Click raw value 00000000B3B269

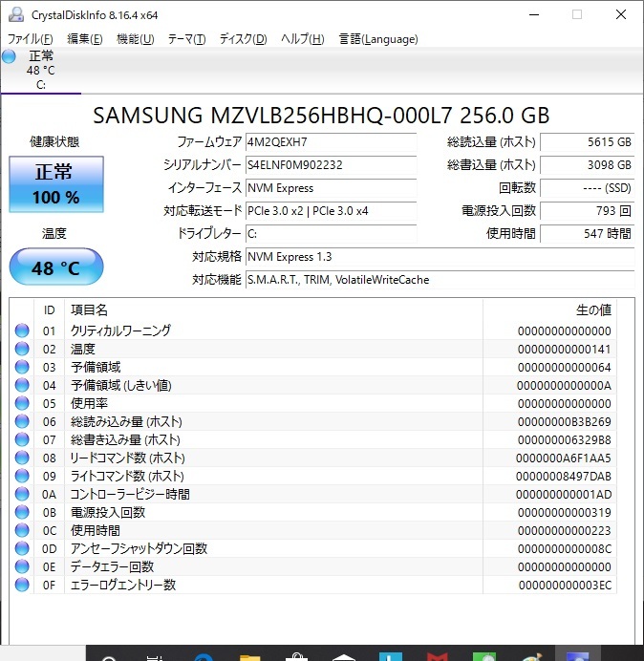coord(565,421)
